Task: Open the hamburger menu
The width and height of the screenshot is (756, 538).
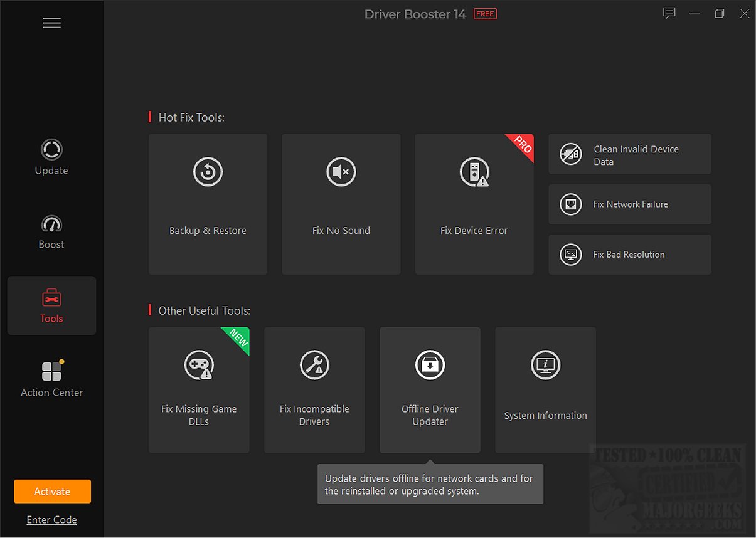Action: (x=51, y=23)
